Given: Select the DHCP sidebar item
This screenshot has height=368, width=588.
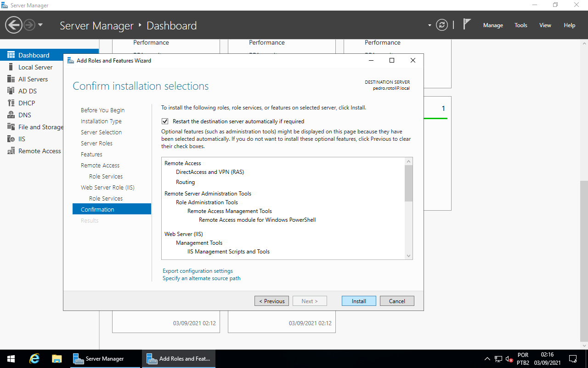Looking at the screenshot, I should point(26,103).
